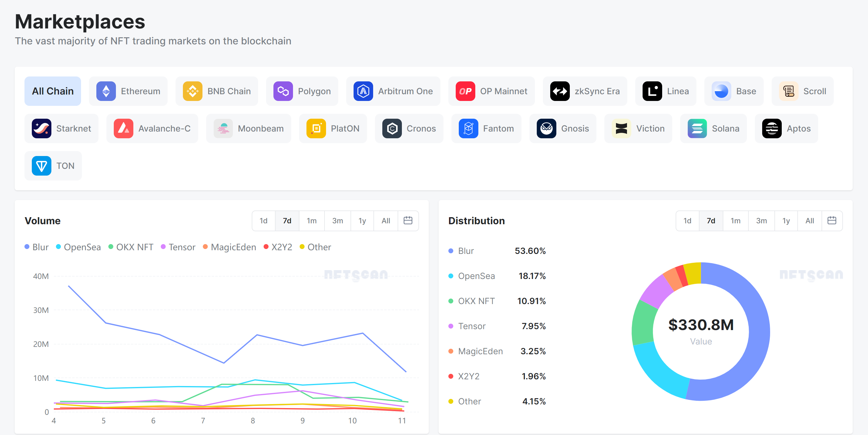Image resolution: width=868 pixels, height=435 pixels.
Task: Pick the Gnosis chain icon
Action: point(547,129)
